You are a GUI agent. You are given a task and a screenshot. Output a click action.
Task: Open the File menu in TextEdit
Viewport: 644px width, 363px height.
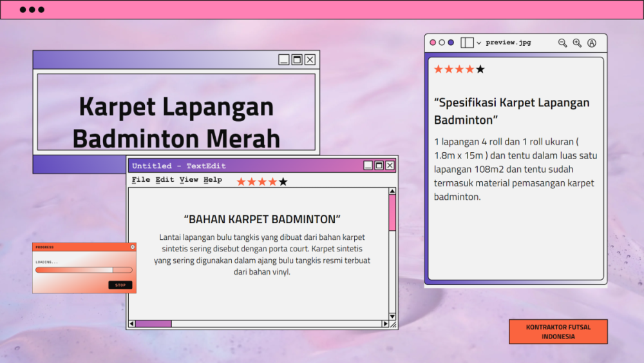tap(141, 180)
